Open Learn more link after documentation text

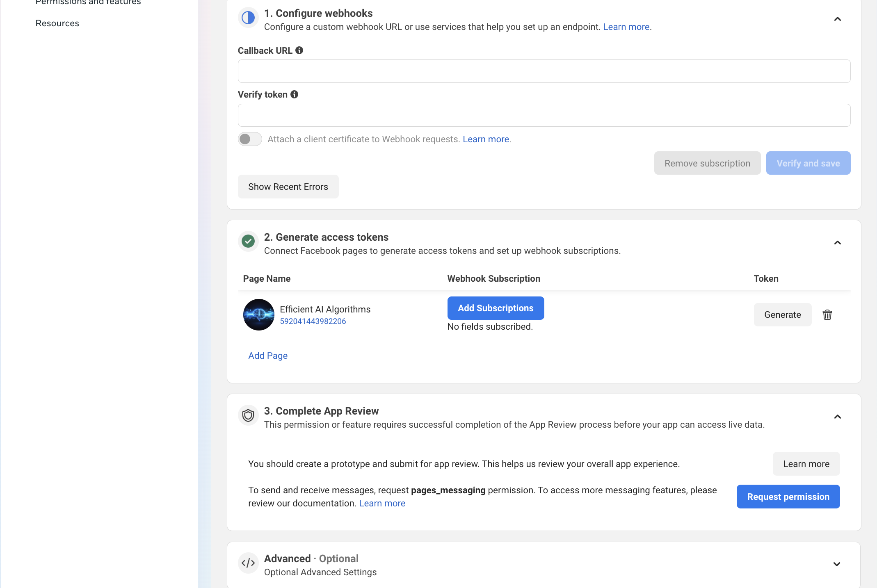pyautogui.click(x=382, y=503)
